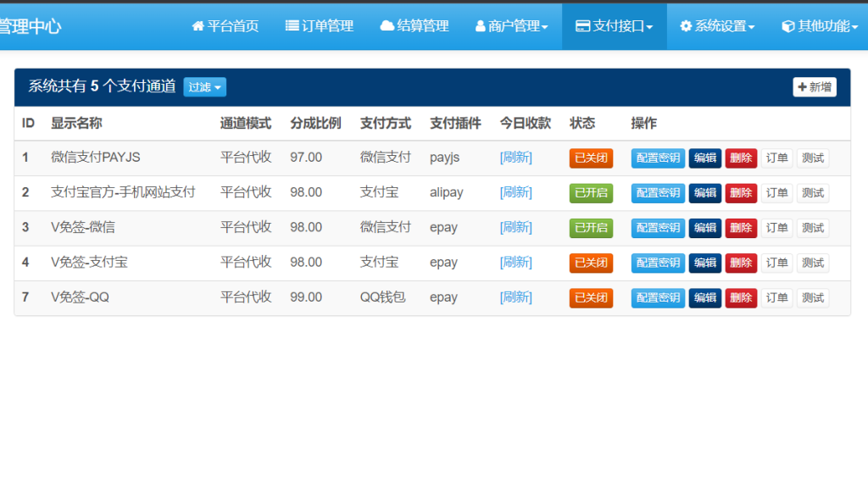Go to 订单管理 menu item
This screenshot has height=488, width=868.
click(320, 26)
